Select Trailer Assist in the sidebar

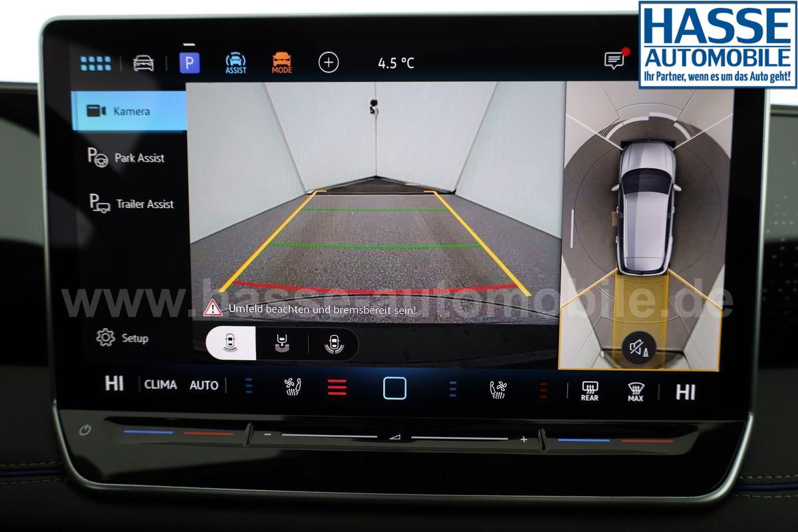131,204
